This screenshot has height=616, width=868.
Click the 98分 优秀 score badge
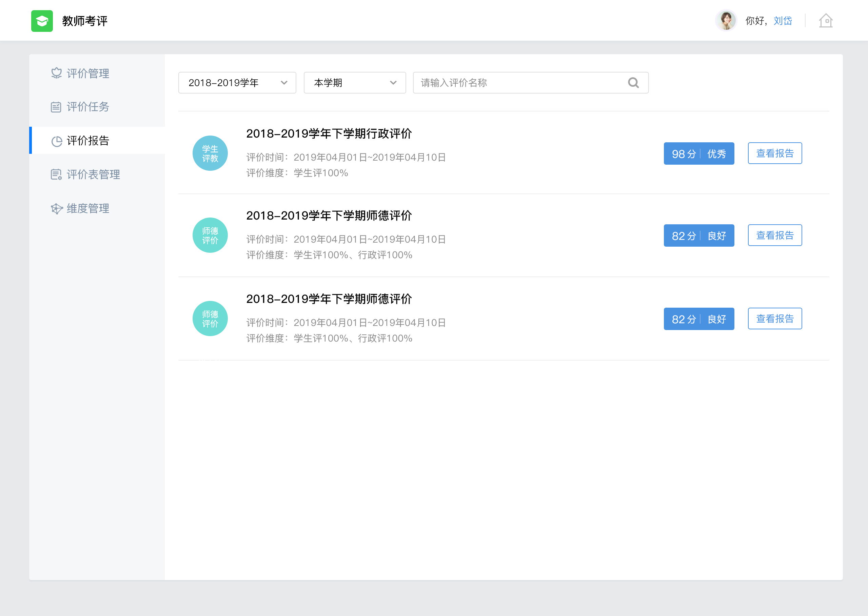(x=698, y=153)
